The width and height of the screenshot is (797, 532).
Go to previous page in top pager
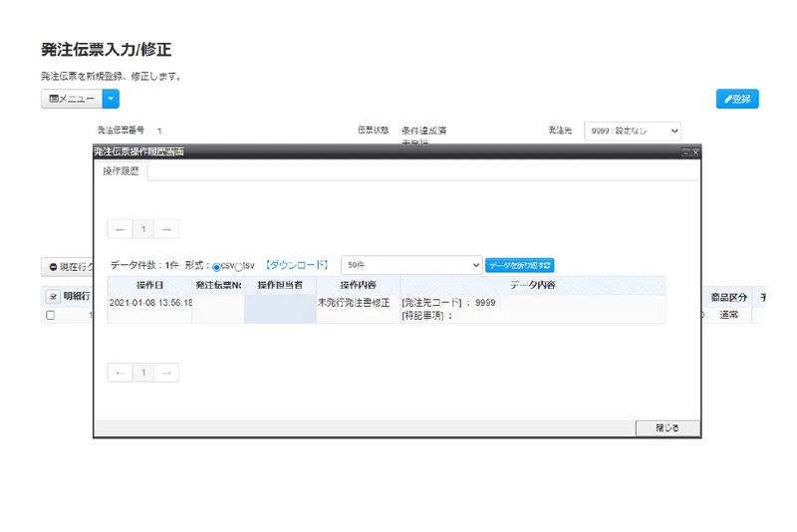click(121, 229)
